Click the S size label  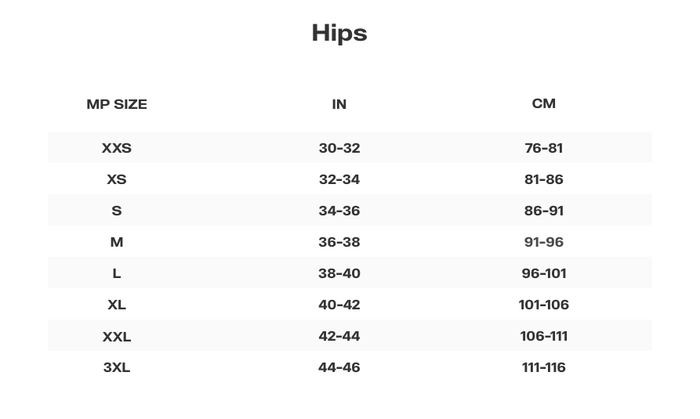tap(116, 211)
